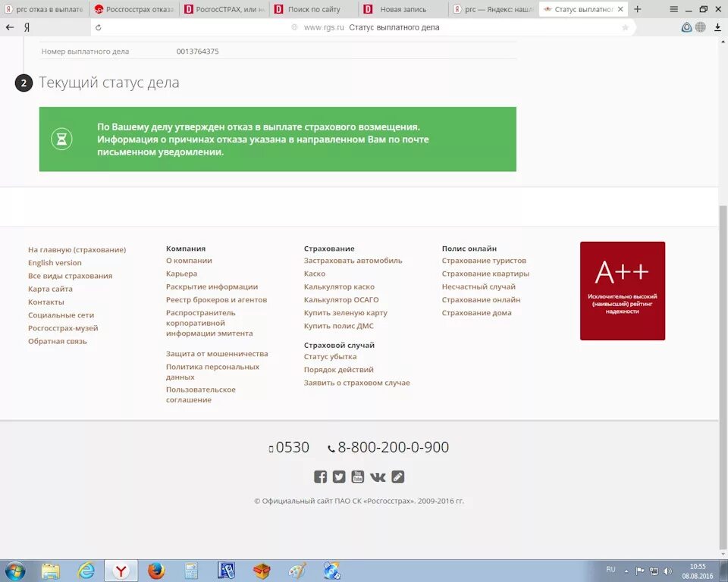
Task: Open Calculator from the taskbar
Action: pyautogui.click(x=191, y=571)
